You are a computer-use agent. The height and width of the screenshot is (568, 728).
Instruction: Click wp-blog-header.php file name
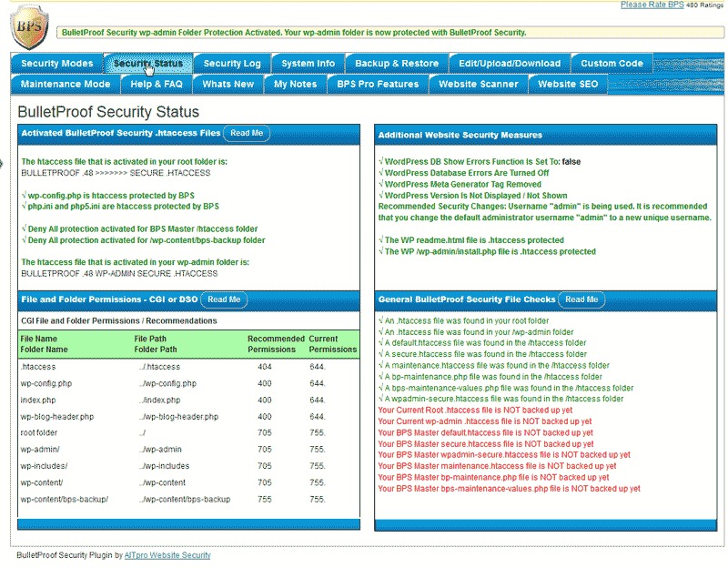[x=57, y=417]
